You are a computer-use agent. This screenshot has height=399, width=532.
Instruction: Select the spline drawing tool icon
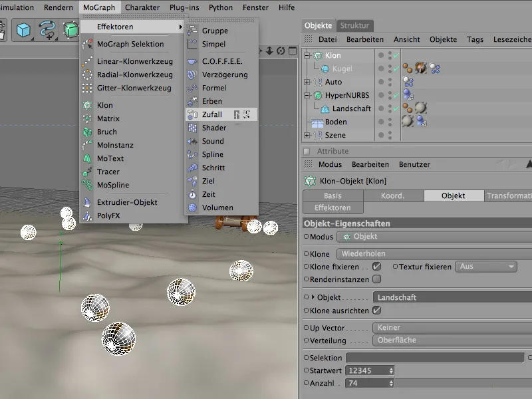[47, 30]
